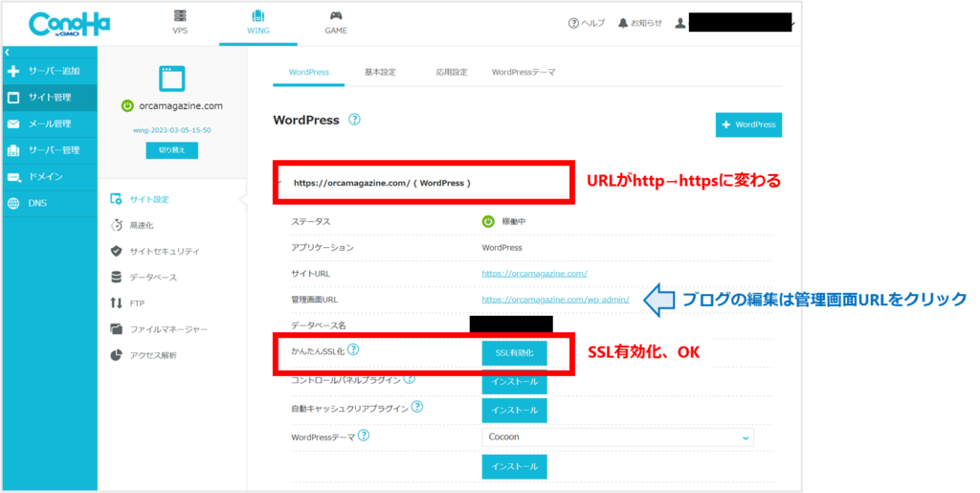
Task: Open the Cocoon theme dropdown
Action: pos(617,437)
